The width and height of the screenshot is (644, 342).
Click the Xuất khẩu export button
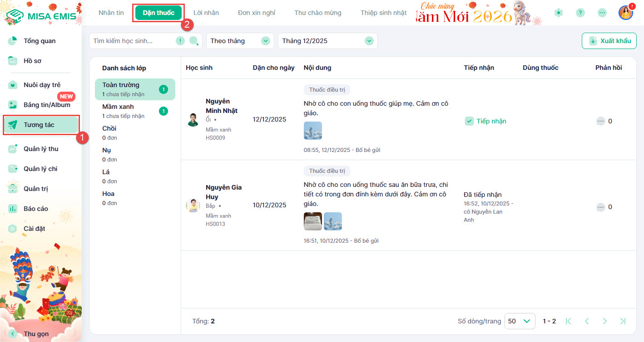609,41
